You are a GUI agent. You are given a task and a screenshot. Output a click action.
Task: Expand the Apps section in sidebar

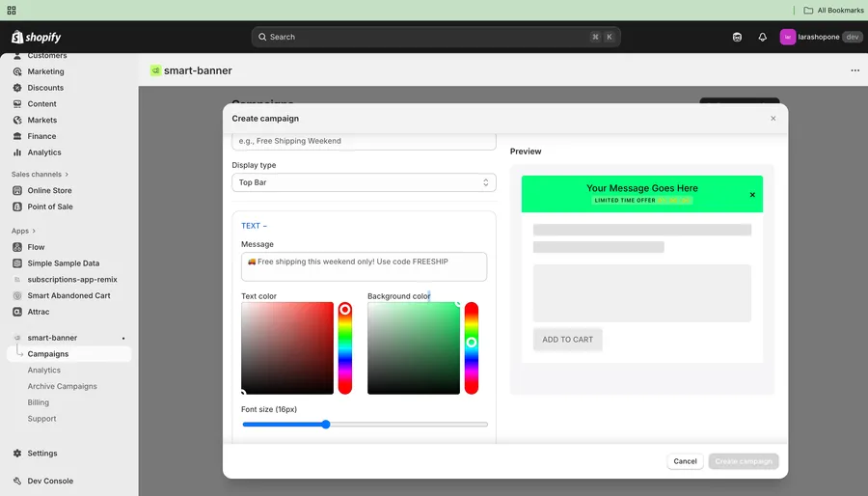(x=23, y=231)
